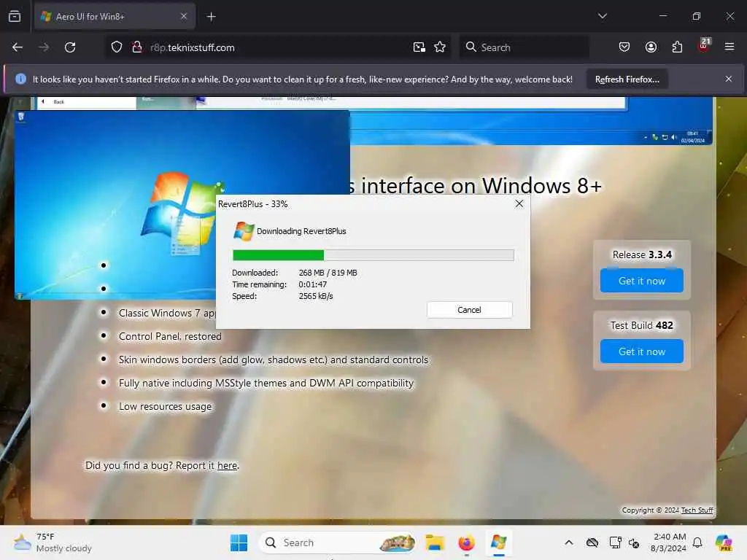
Task: Select Revert8Plus installer taskbar icon
Action: point(498,542)
